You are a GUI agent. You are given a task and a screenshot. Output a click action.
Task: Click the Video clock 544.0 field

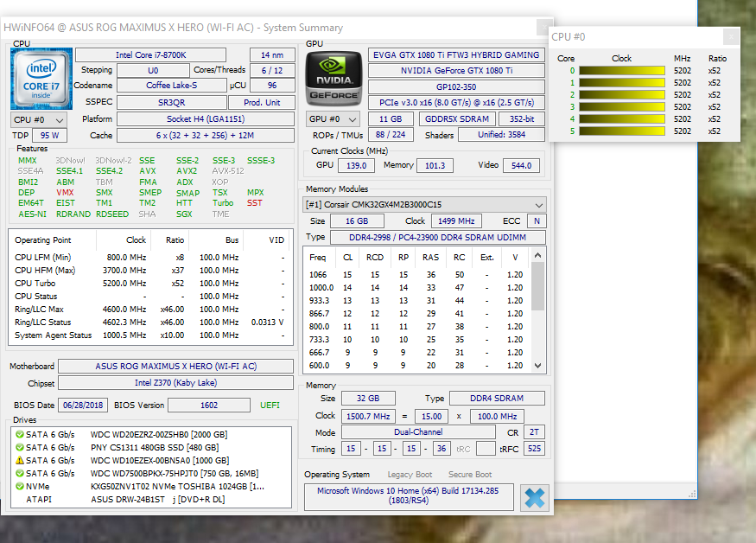[521, 165]
